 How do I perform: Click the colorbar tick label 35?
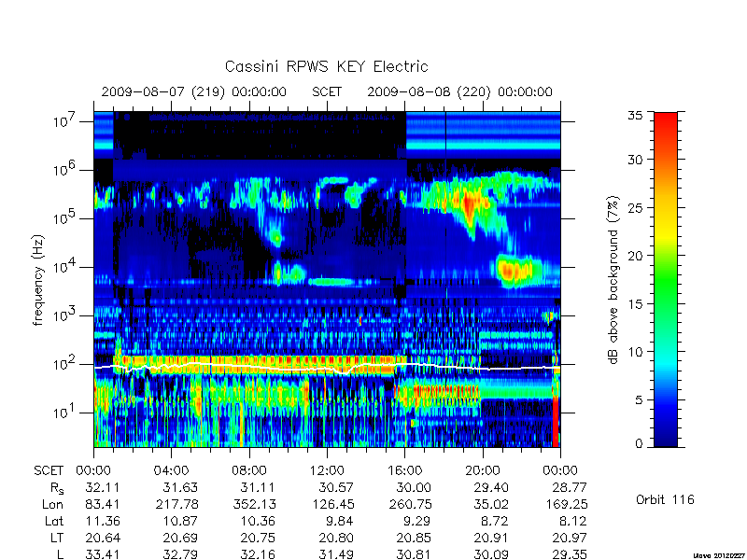point(635,116)
